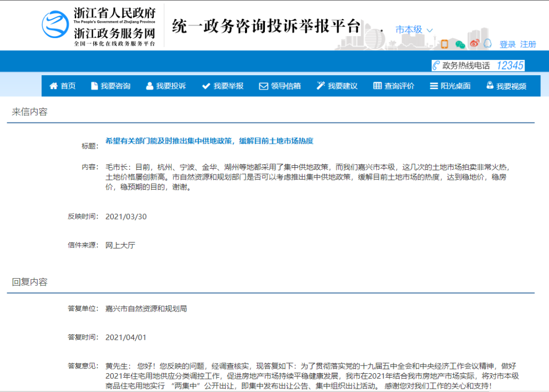549x392 pixels.
Task: Select 我要举报 in the navigation bar
Action: [223, 86]
